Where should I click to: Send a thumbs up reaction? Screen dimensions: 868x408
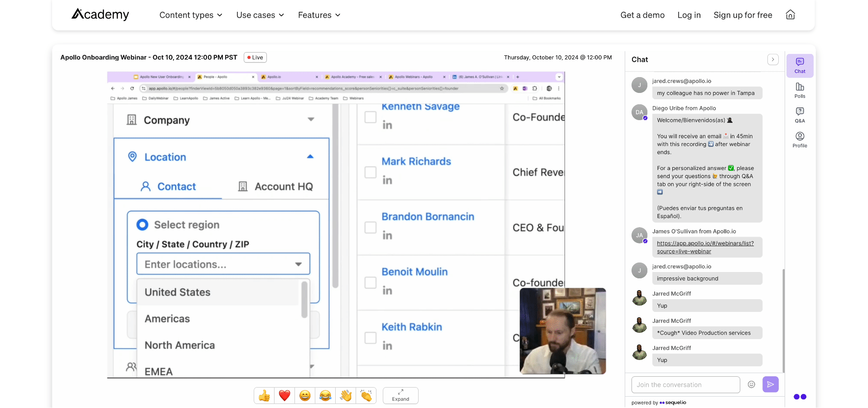coord(264,396)
